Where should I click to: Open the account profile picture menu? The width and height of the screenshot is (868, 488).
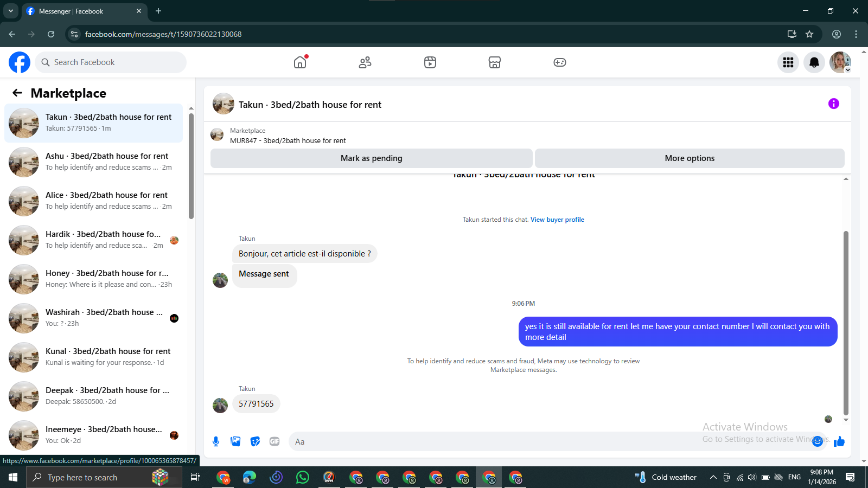(x=840, y=62)
